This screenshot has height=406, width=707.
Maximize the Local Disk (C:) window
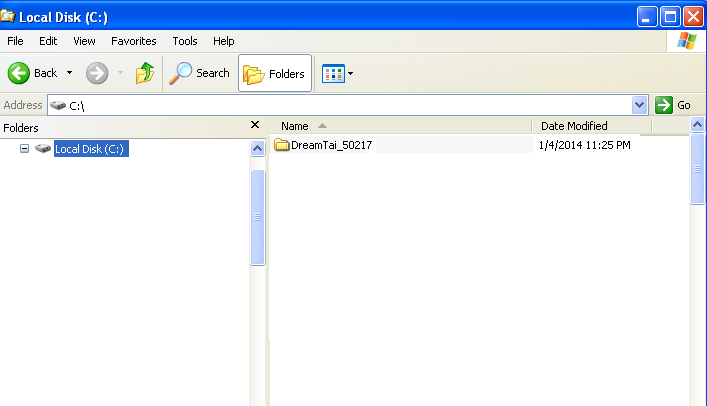pos(670,17)
